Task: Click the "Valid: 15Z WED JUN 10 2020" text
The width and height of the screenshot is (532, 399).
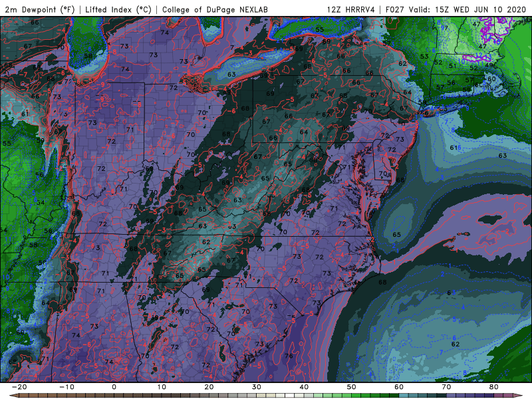Action: click(467, 9)
